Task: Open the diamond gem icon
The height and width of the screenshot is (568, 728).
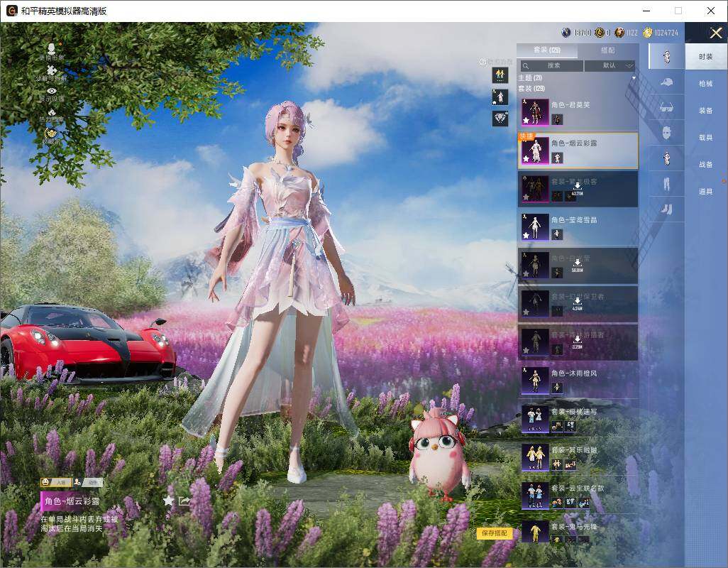Action: [500, 119]
